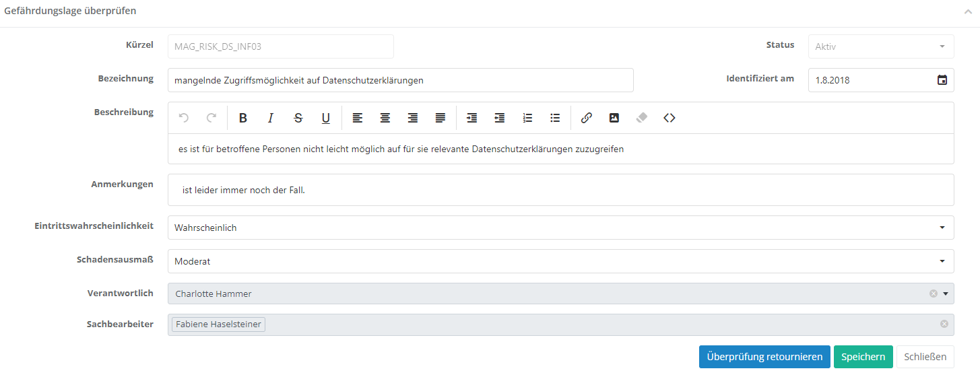Save the form with Speichern
This screenshot has width=980, height=377.
pos(863,357)
